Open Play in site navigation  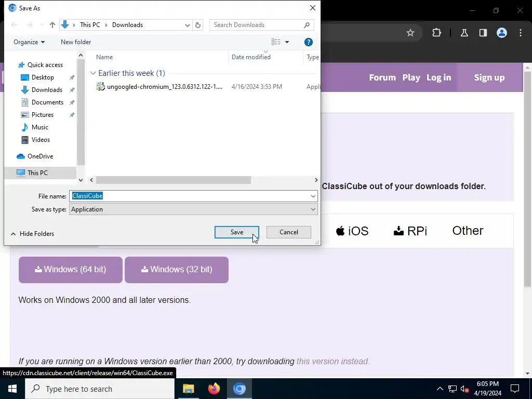(411, 78)
